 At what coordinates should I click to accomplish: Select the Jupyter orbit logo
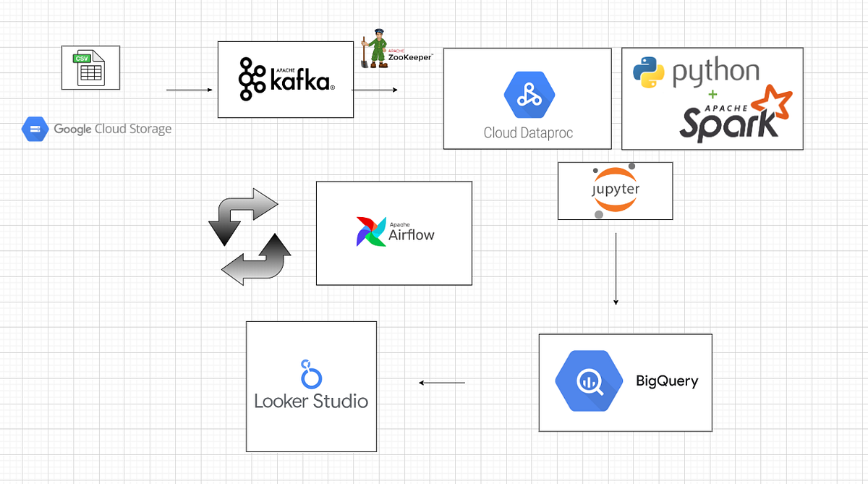pos(614,190)
